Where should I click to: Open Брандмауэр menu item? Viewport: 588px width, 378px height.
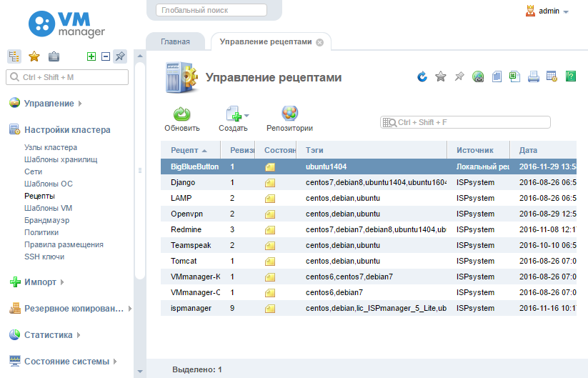click(x=47, y=220)
